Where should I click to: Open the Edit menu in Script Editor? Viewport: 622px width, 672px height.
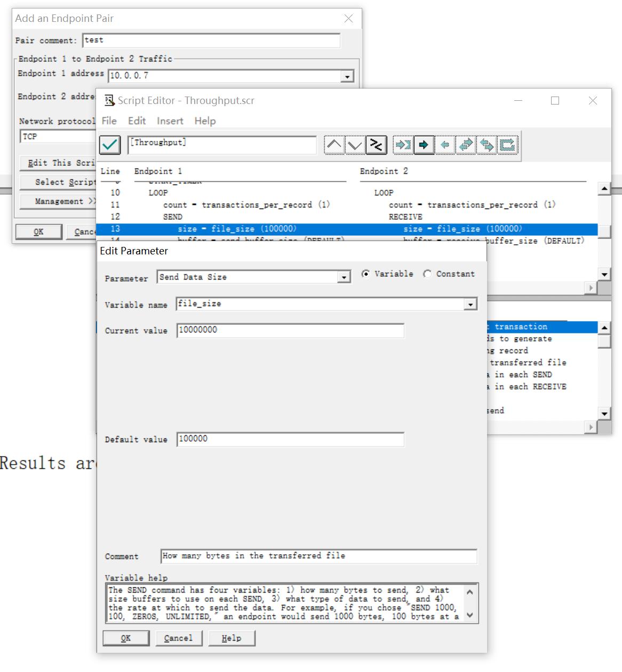click(137, 121)
